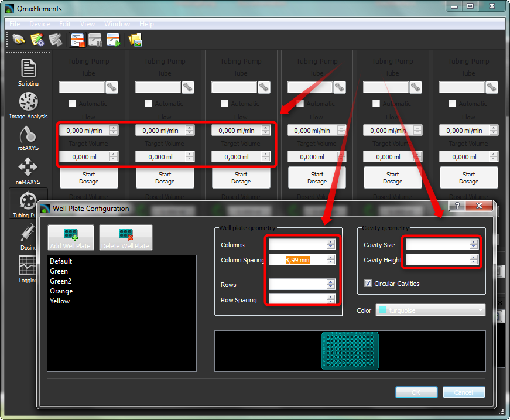Open the image folder toolbar icon
This screenshot has height=420, width=510.
pos(135,40)
